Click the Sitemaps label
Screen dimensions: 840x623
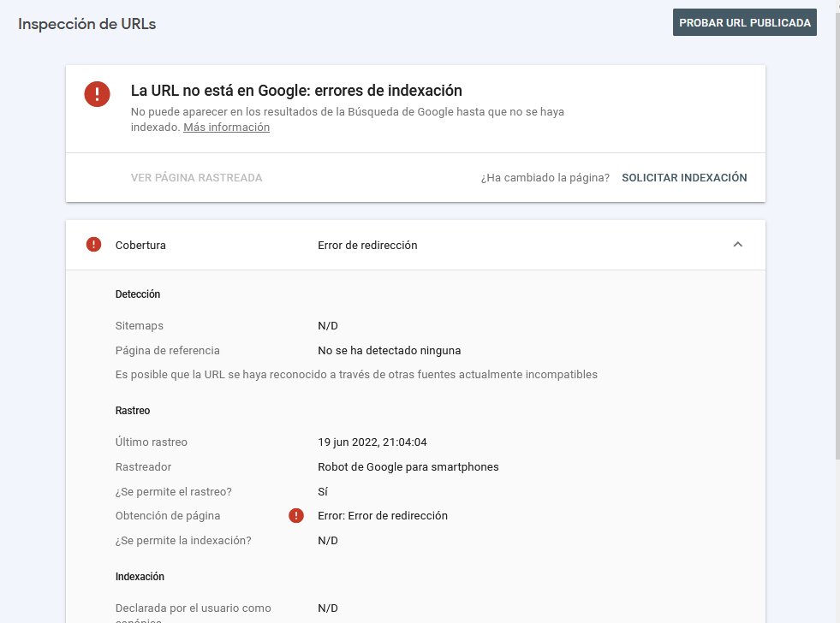pos(140,325)
